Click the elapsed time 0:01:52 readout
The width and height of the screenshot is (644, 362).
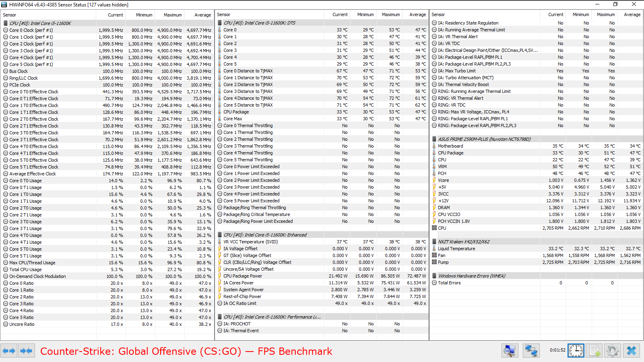tap(557, 350)
